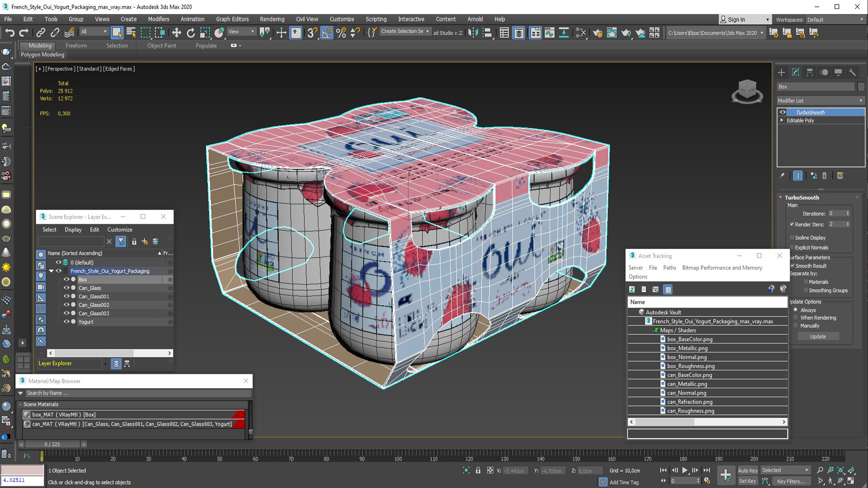The height and width of the screenshot is (488, 868).
Task: Open the Modifier List dropdown
Action: [x=820, y=101]
